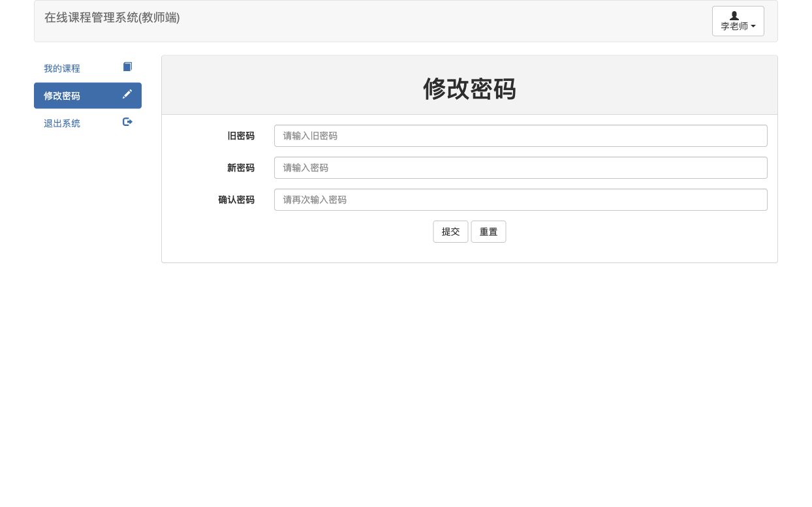Click the pencil icon beside 修改密码
The height and width of the screenshot is (507, 812).
(x=127, y=94)
